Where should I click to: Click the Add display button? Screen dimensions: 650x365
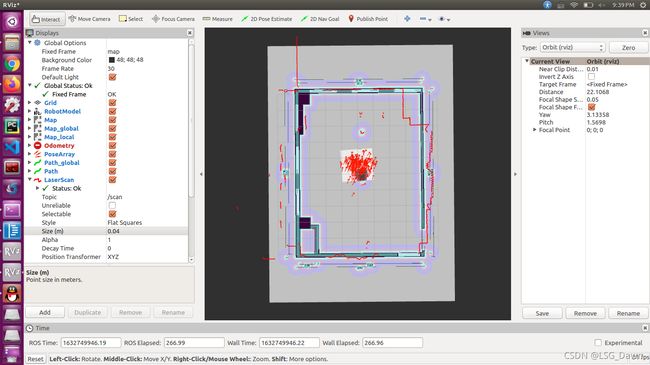point(45,312)
